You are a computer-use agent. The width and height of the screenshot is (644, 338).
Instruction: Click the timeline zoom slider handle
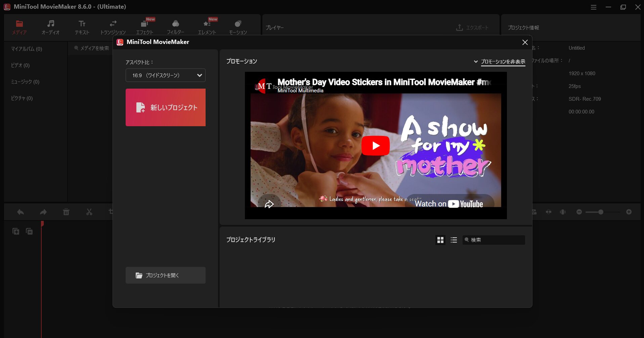601,212
